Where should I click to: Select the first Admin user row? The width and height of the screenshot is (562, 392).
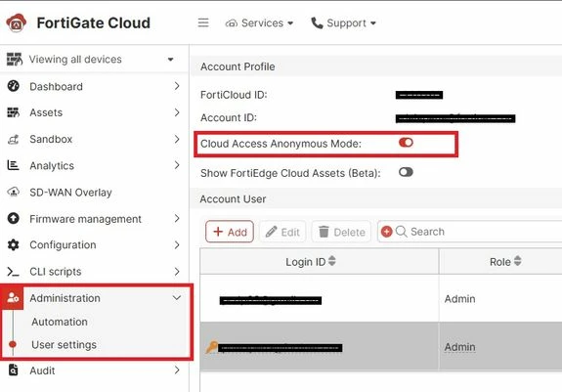(381, 298)
